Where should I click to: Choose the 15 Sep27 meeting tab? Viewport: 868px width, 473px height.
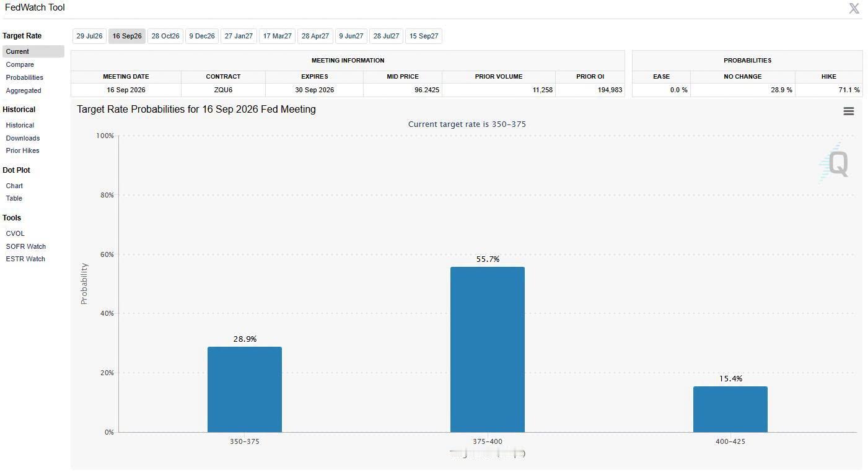[424, 36]
